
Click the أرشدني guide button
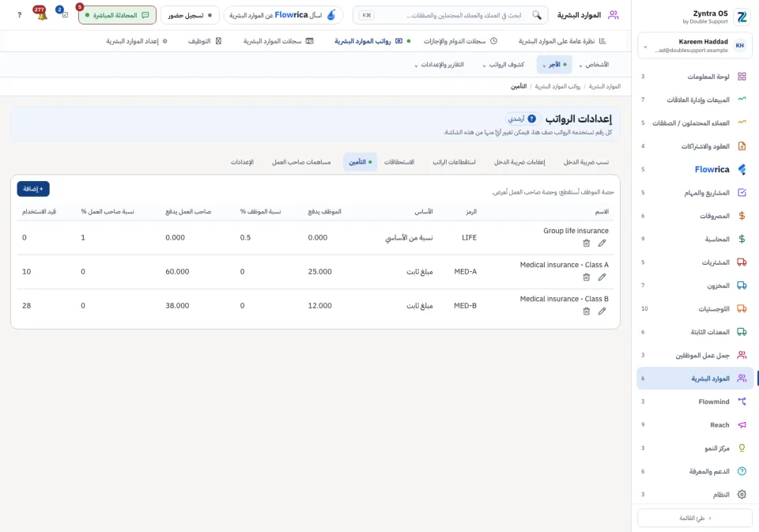point(523,119)
